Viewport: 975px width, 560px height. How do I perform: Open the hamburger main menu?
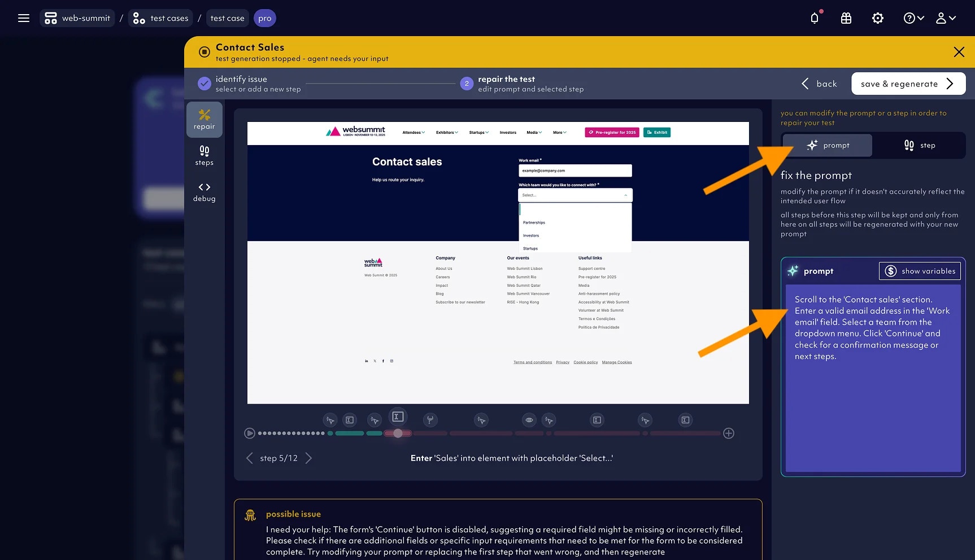pyautogui.click(x=24, y=18)
